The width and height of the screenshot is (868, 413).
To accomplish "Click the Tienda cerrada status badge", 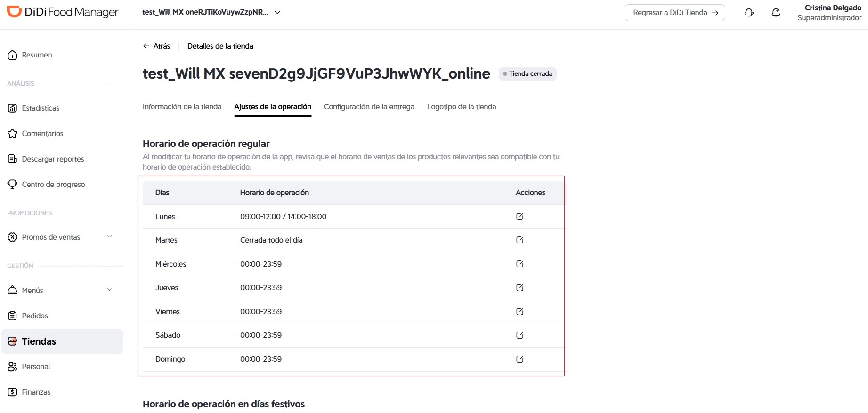I will [x=527, y=74].
